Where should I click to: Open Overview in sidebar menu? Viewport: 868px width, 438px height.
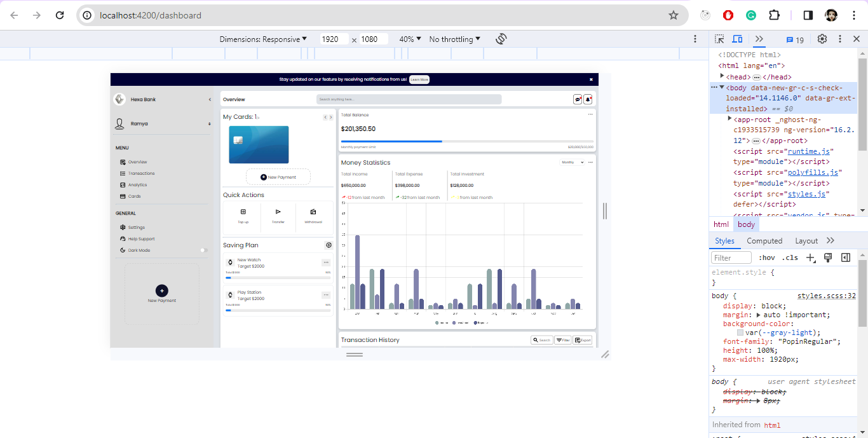coord(133,162)
